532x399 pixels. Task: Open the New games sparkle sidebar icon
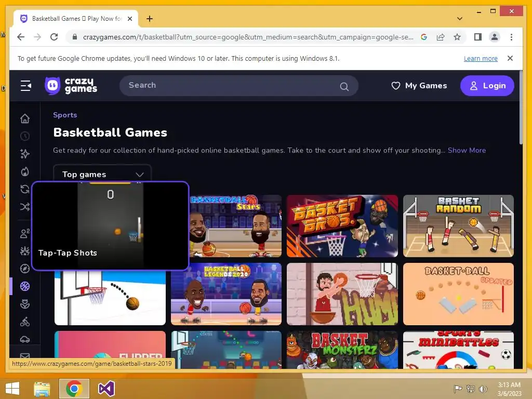pos(25,154)
